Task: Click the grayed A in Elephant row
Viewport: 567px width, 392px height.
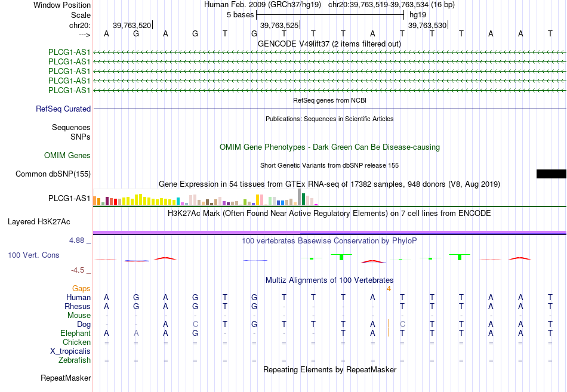Action: coord(136,334)
